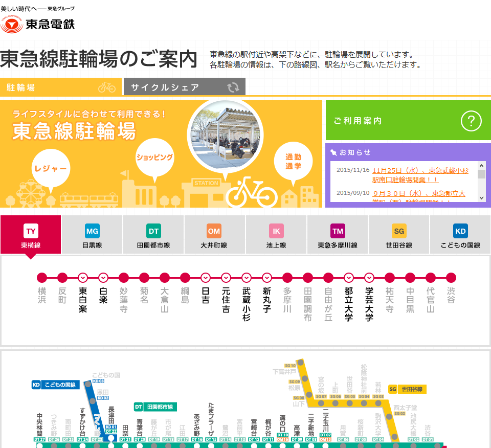Select the TM 東急多摩川線 line tab
491x448 pixels.
pyautogui.click(x=338, y=235)
